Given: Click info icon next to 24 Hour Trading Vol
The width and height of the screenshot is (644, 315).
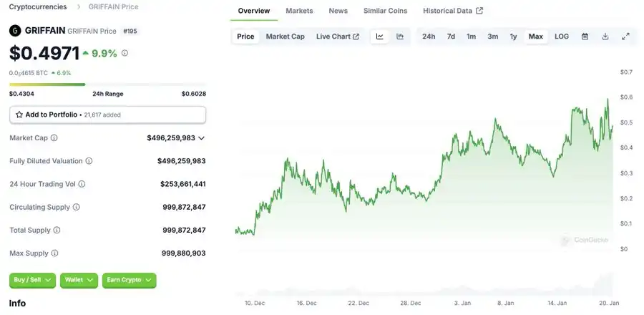Looking at the screenshot, I should point(82,184).
